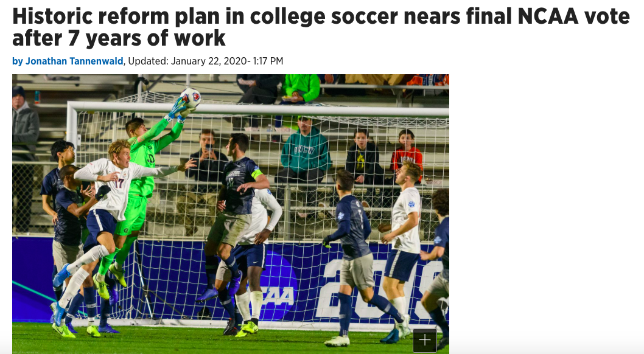The width and height of the screenshot is (644, 354).
Task: Click the Historic reform plan article headline
Action: pos(321,27)
